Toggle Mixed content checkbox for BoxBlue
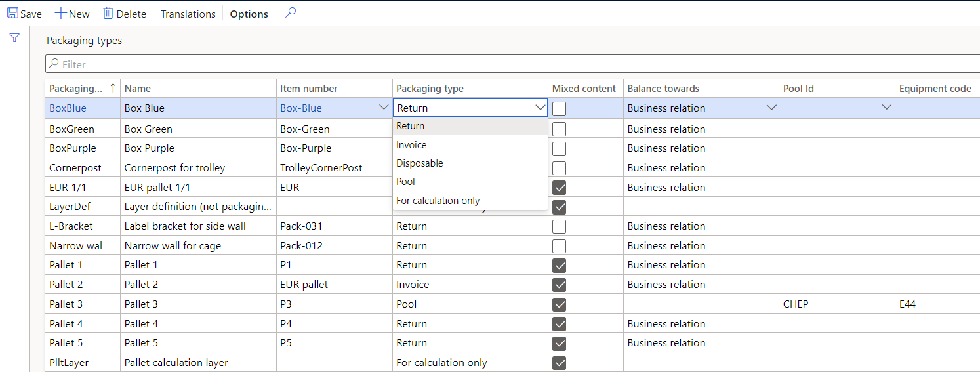The height and width of the screenshot is (372, 980). [x=560, y=109]
